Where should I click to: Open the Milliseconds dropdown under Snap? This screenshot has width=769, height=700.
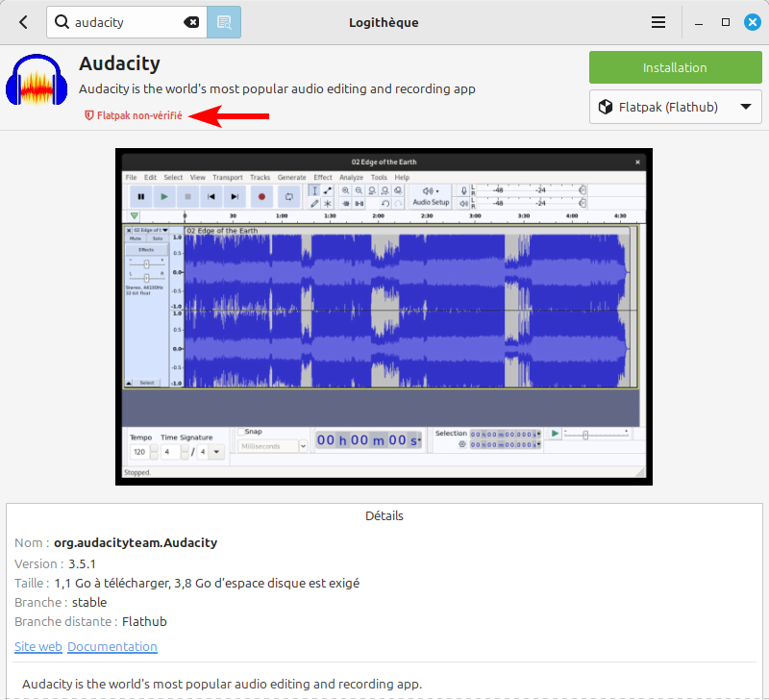(273, 446)
